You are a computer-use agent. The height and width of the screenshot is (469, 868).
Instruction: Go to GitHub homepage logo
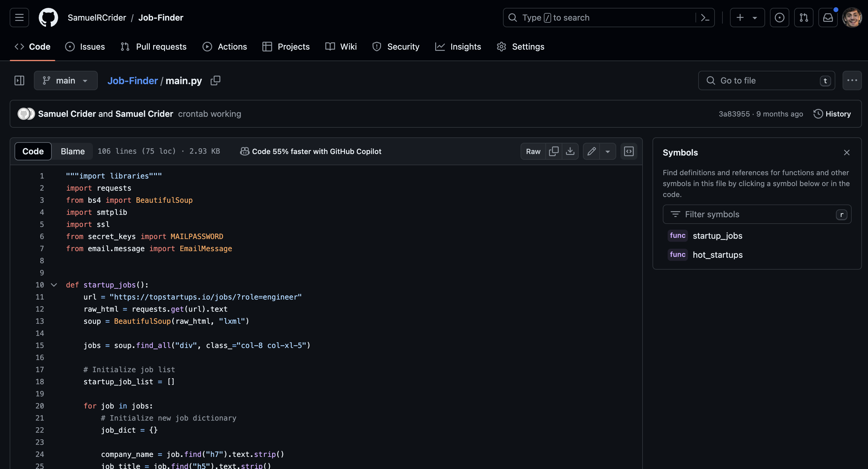click(48, 18)
